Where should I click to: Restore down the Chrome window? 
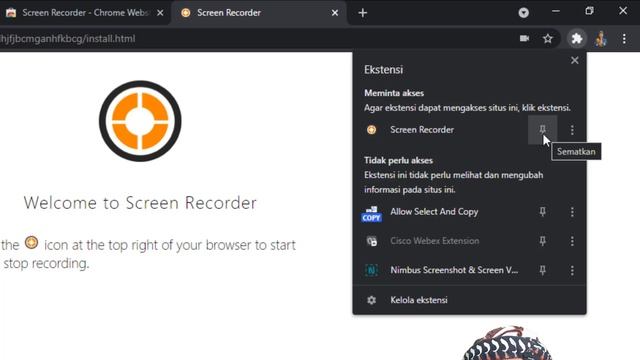[x=589, y=11]
